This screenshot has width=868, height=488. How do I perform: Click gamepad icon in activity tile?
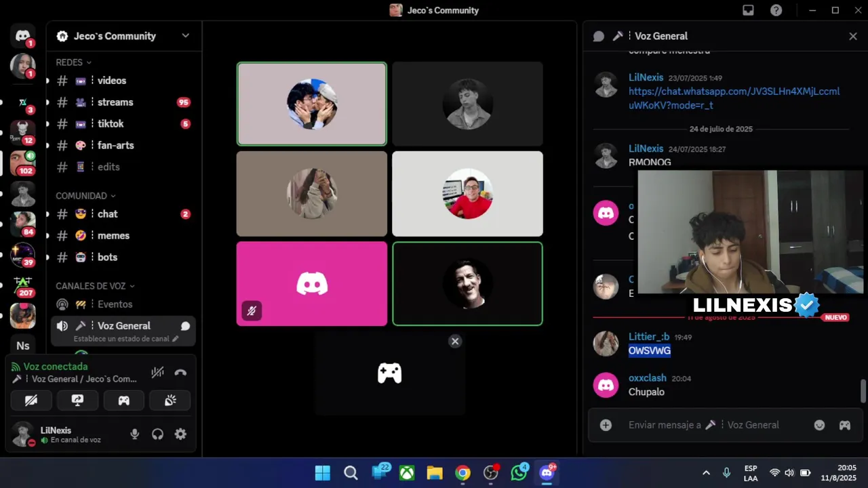[x=389, y=373]
